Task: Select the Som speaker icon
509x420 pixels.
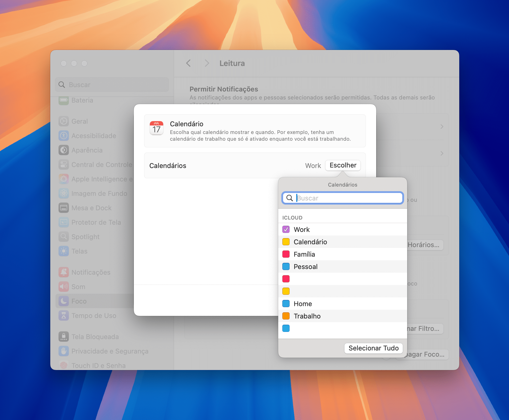Action: [x=64, y=287]
